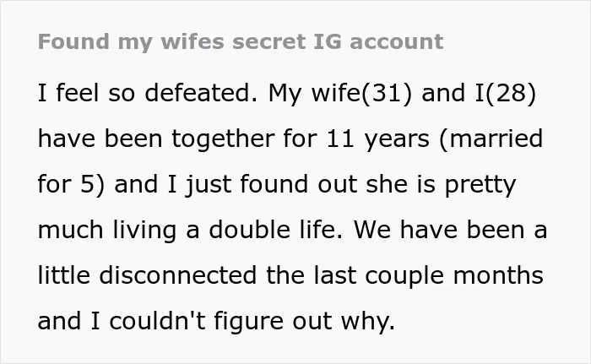
Task: Click the word 'disconnected'
Action: point(178,275)
